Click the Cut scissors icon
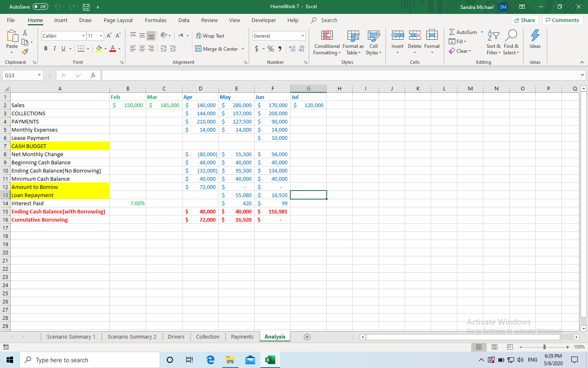 tap(25, 33)
